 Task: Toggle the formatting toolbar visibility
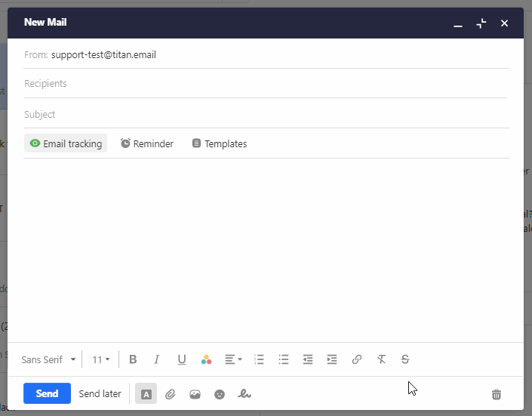coord(146,394)
